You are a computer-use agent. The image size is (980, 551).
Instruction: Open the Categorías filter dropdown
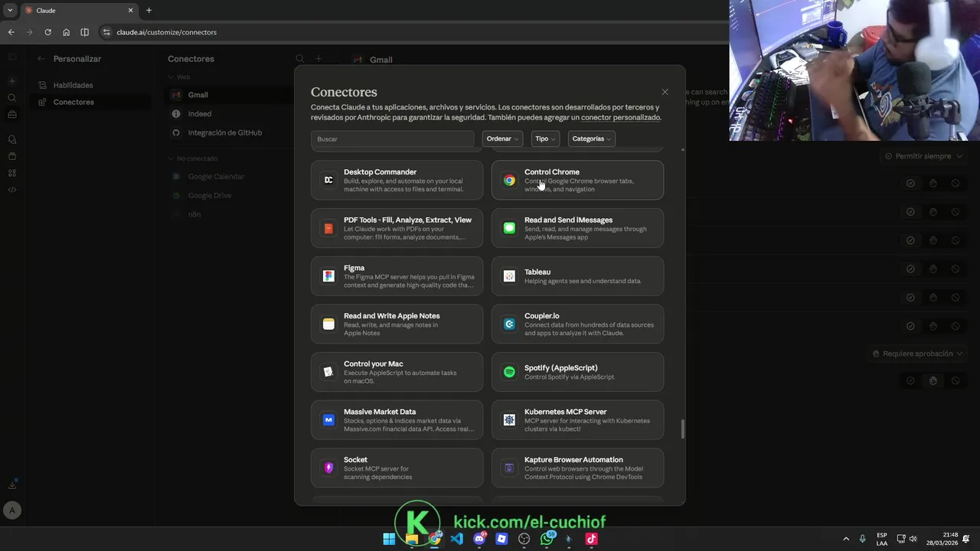pyautogui.click(x=591, y=139)
